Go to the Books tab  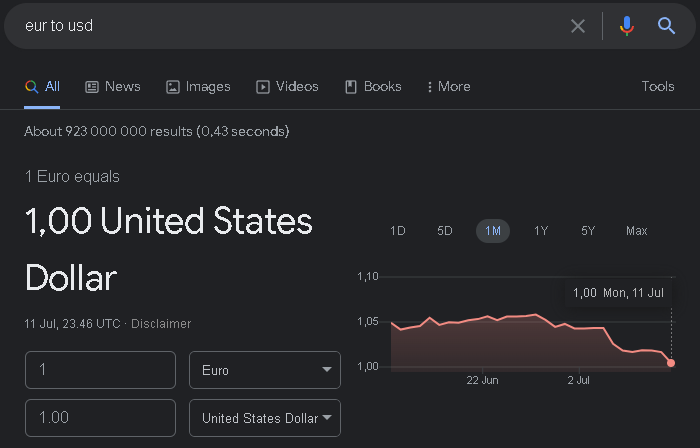click(x=373, y=87)
